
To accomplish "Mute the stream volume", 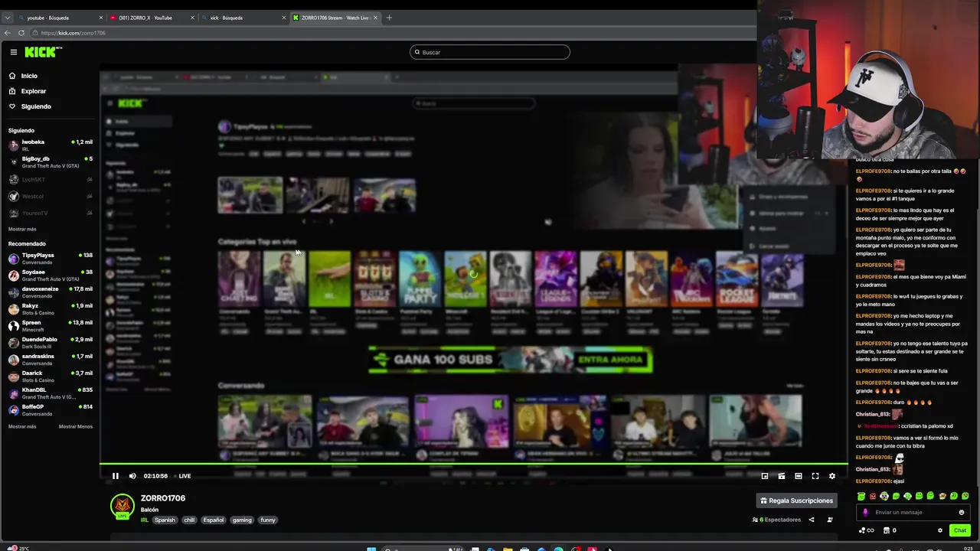I will coord(132,476).
